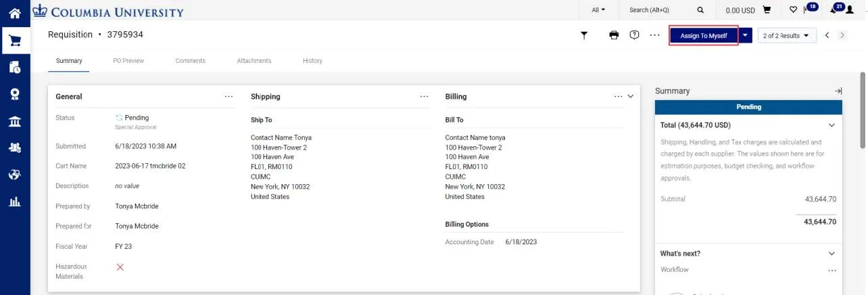Viewport: 868px width, 295px height.
Task: Click the Columbia University logo
Action: [x=107, y=11]
